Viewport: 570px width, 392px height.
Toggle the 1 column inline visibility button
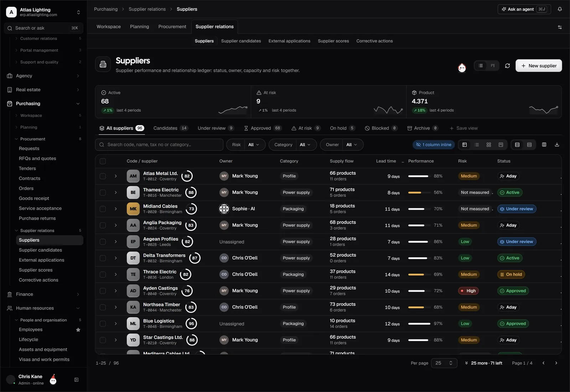click(434, 145)
